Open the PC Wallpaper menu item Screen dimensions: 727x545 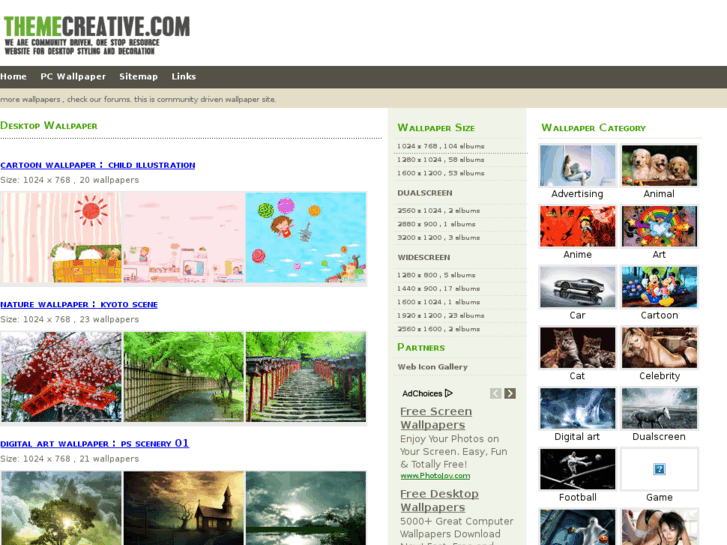[73, 77]
